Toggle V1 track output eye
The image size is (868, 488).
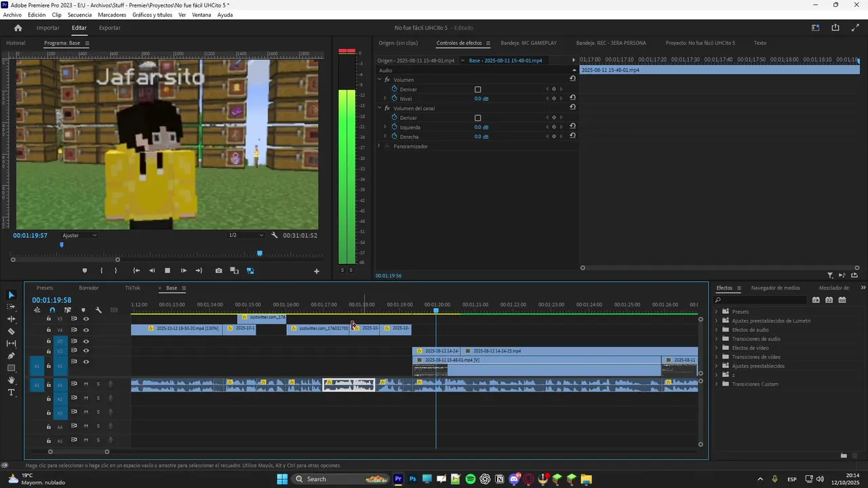[85, 362]
